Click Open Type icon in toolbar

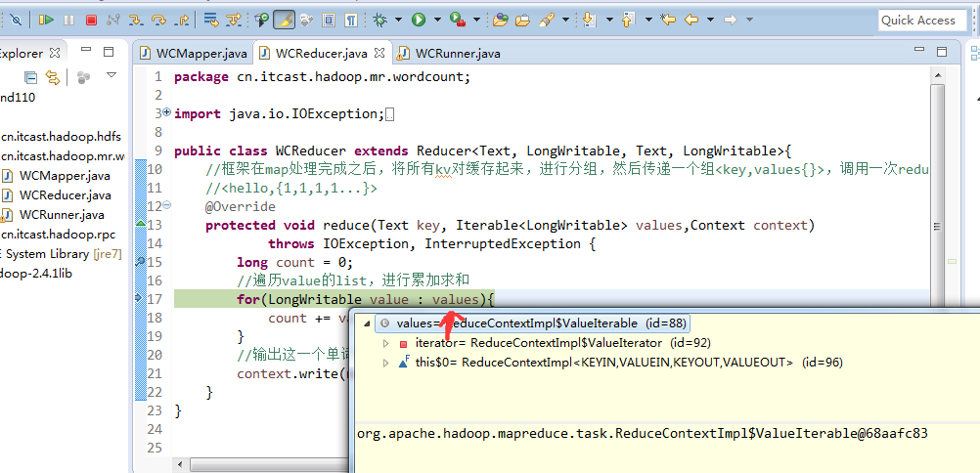click(500, 20)
